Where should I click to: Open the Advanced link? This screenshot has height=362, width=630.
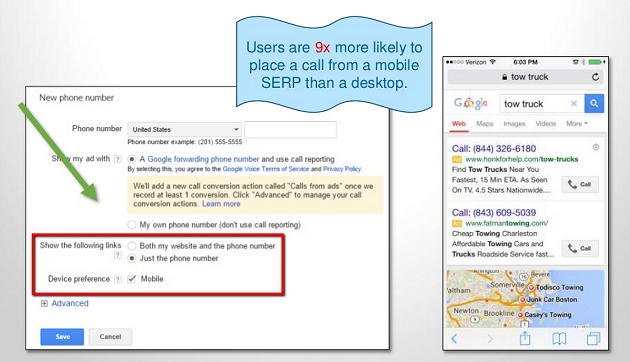(x=70, y=303)
